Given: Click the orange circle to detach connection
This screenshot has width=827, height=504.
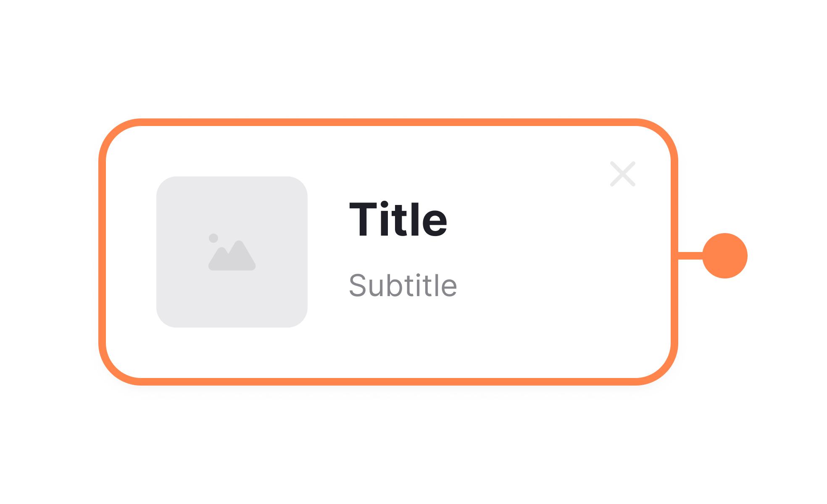Looking at the screenshot, I should [725, 255].
